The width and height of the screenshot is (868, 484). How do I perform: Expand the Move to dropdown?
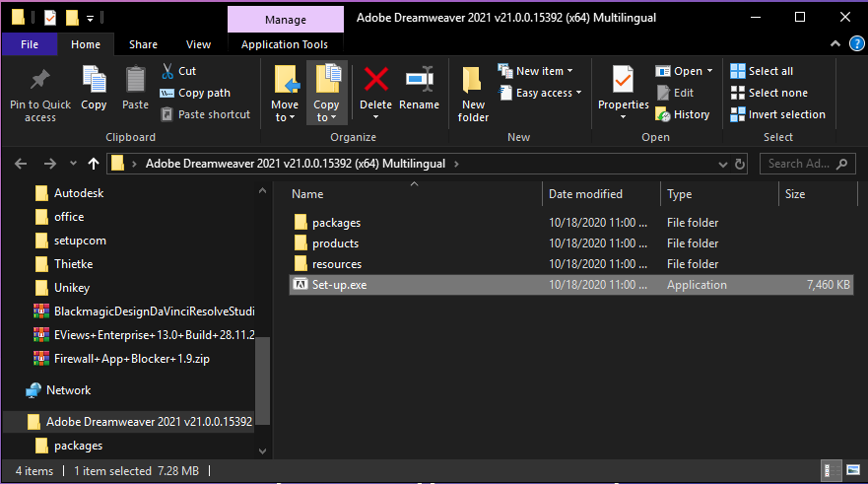285,117
